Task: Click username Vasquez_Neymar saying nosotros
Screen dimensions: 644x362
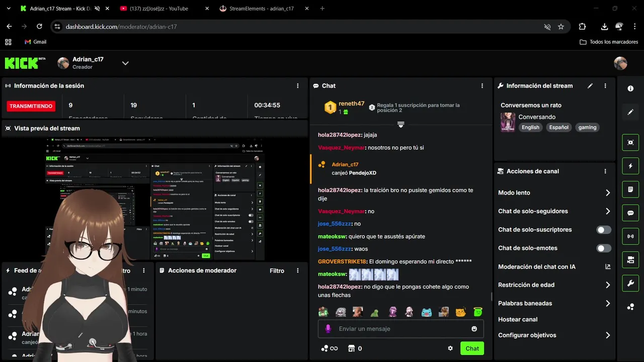Action: tap(341, 148)
